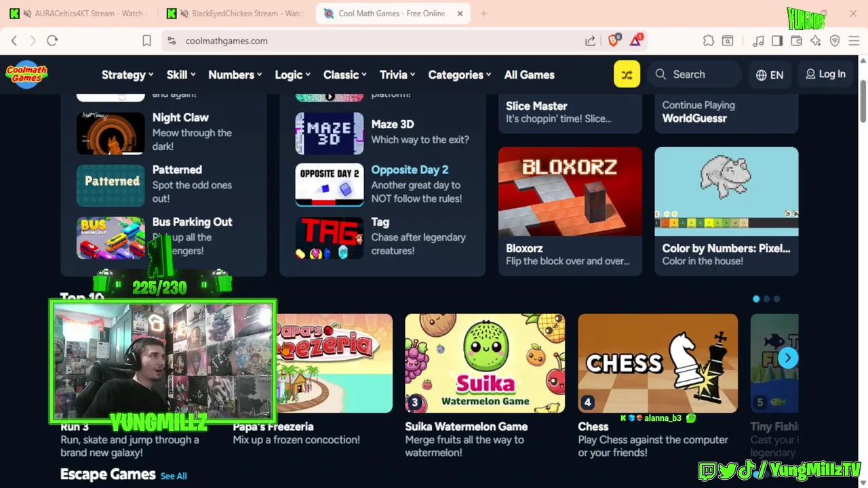Go to the Coolmath Games logo home

tap(26, 74)
